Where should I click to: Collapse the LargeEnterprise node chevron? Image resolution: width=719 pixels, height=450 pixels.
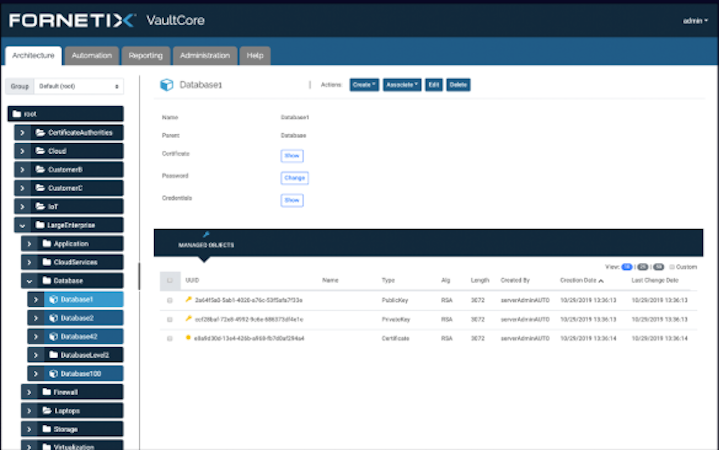(22, 225)
